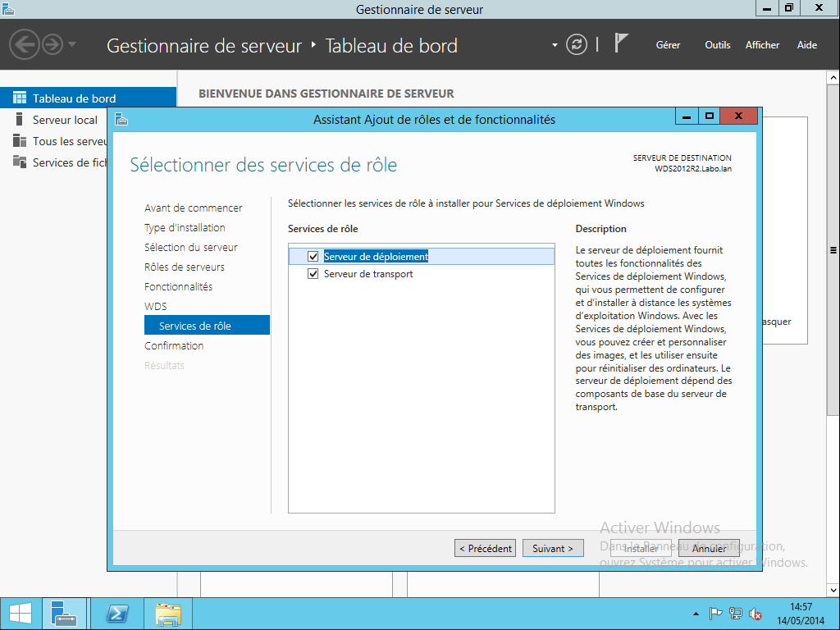Open the Aide menu
This screenshot has height=630, width=840.
click(x=807, y=45)
